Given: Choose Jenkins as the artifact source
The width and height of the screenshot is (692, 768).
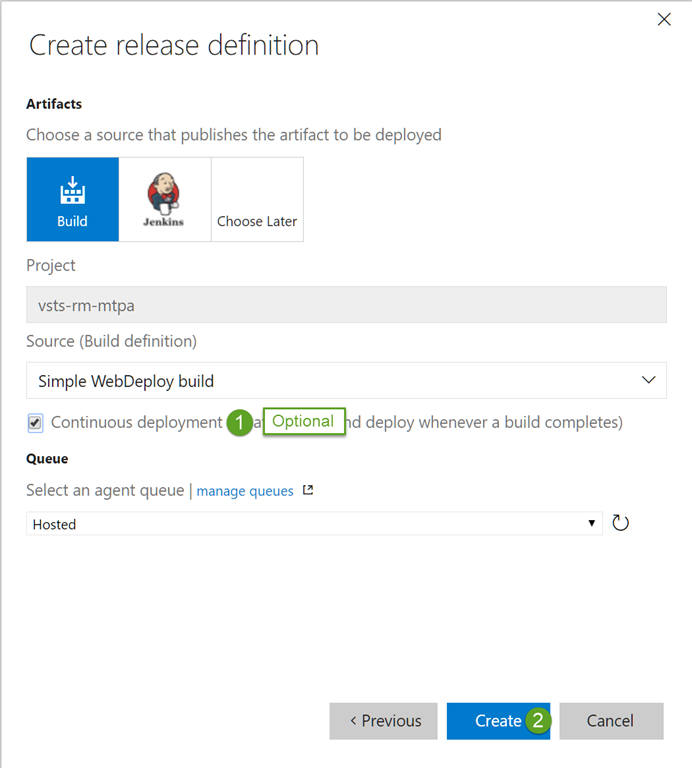Looking at the screenshot, I should [x=164, y=199].
